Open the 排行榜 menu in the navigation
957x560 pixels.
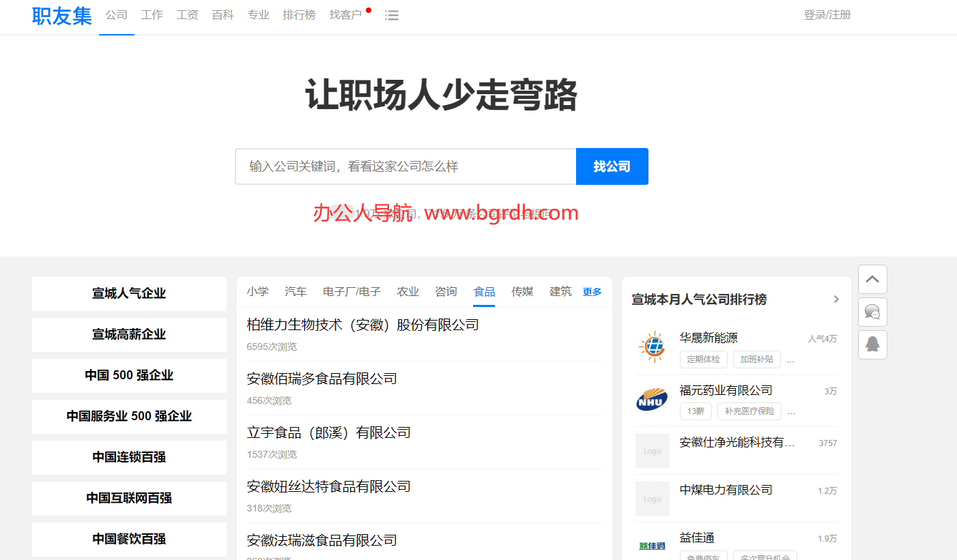click(299, 15)
